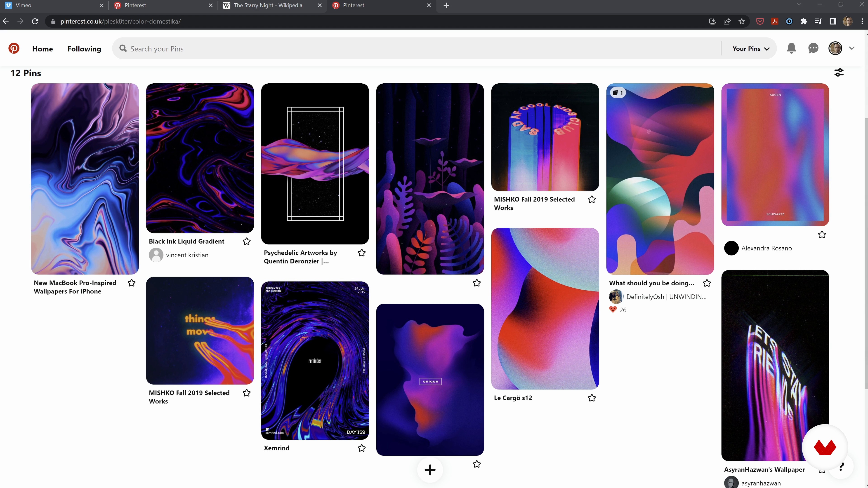The image size is (868, 488).
Task: Open asyranhazwan profile link
Action: pos(761,483)
